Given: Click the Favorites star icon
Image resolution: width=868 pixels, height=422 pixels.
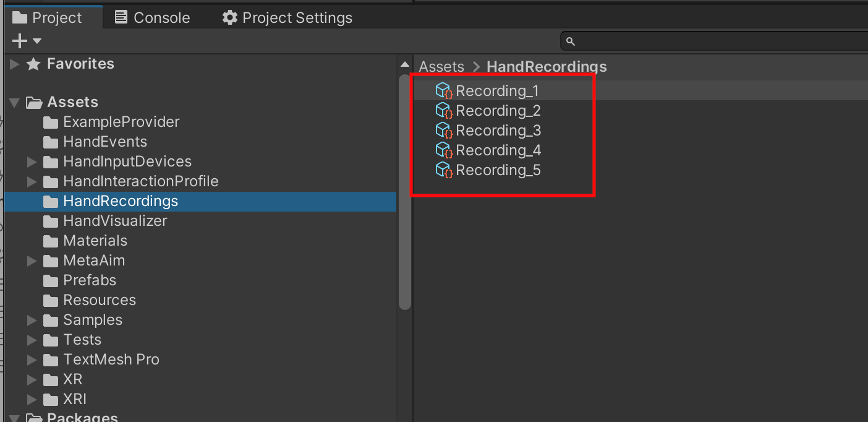Looking at the screenshot, I should [x=33, y=63].
